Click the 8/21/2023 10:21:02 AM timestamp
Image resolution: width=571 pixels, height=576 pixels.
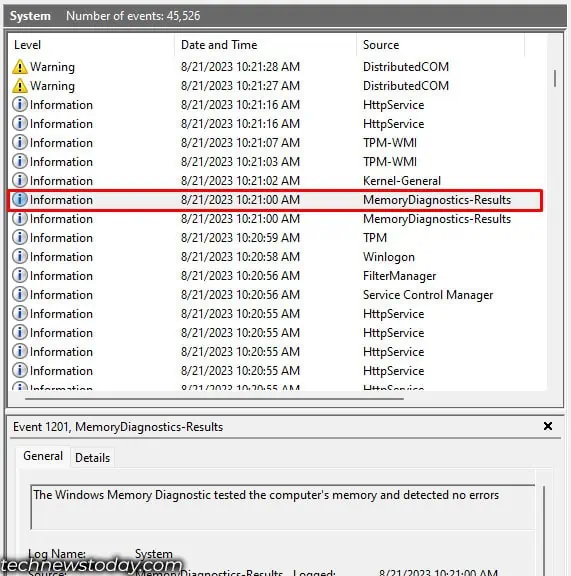click(x=240, y=181)
